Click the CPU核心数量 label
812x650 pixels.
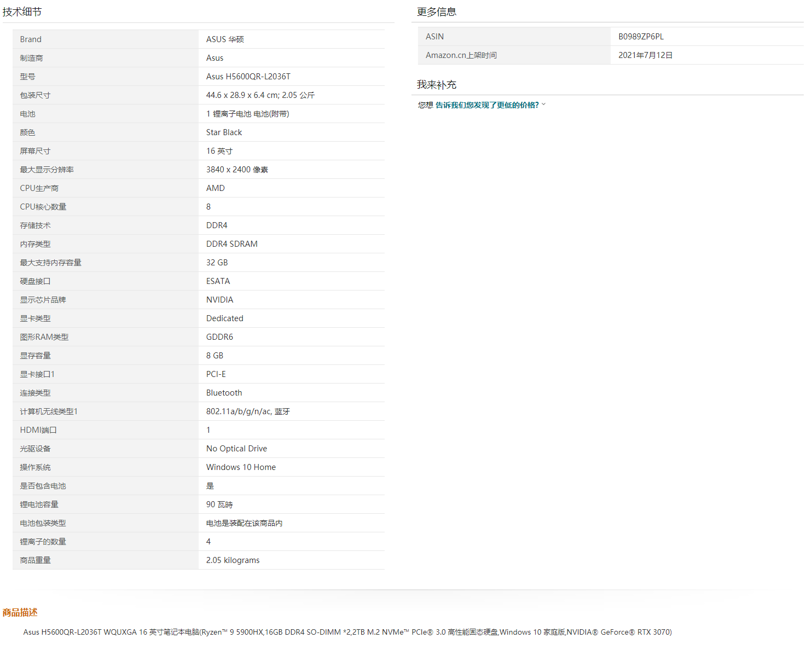click(43, 207)
